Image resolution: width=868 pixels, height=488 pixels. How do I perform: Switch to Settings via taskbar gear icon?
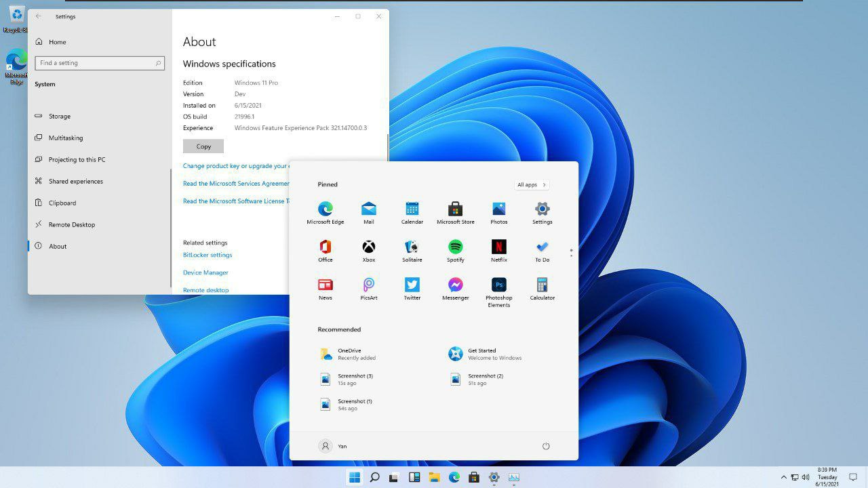coord(494,477)
